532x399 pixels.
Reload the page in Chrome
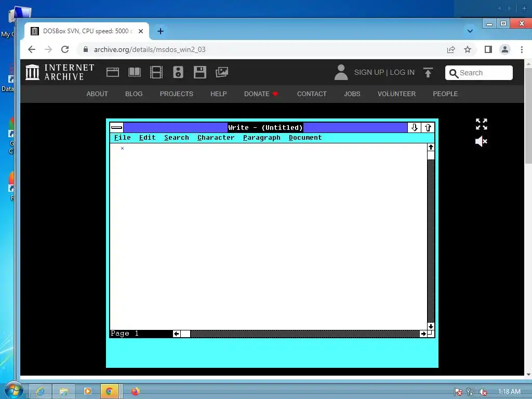point(65,49)
